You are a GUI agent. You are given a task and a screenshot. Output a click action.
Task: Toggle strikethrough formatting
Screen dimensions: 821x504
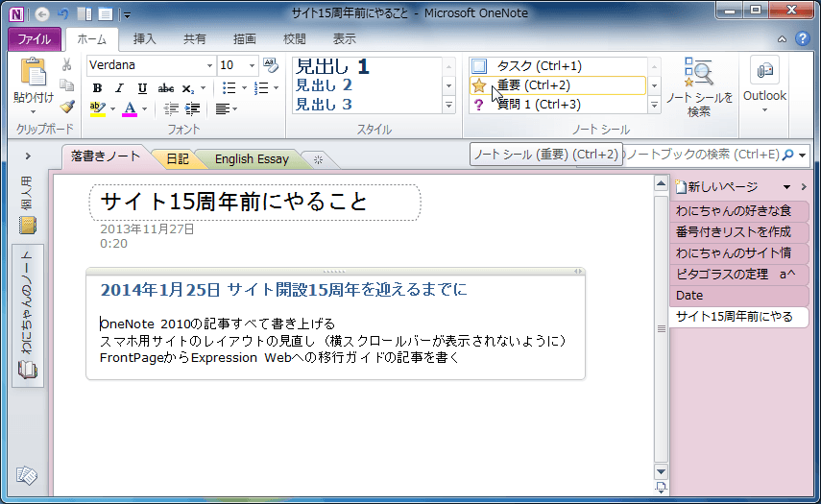point(166,88)
